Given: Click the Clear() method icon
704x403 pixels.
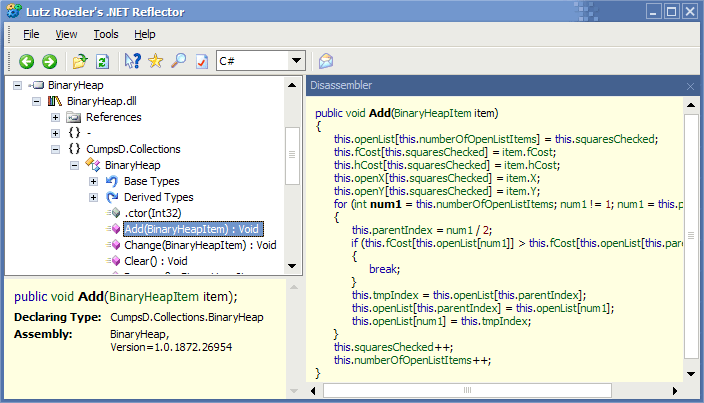Looking at the screenshot, I should (114, 261).
